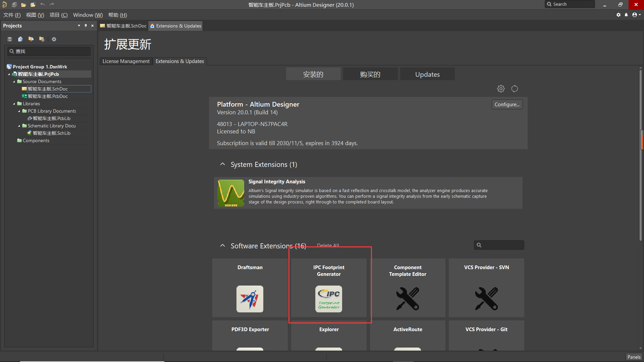Collapse System Extensions section
This screenshot has width=644, height=362.
[222, 164]
